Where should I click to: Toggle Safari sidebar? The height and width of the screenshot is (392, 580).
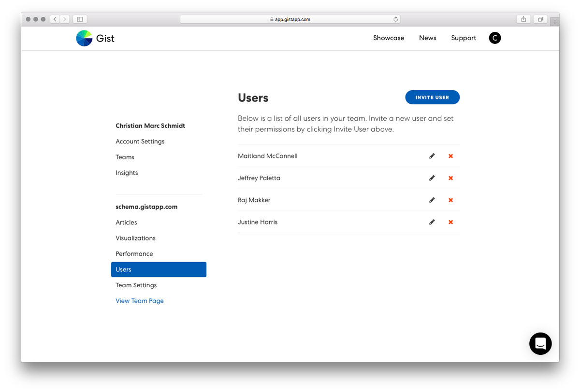pyautogui.click(x=80, y=19)
